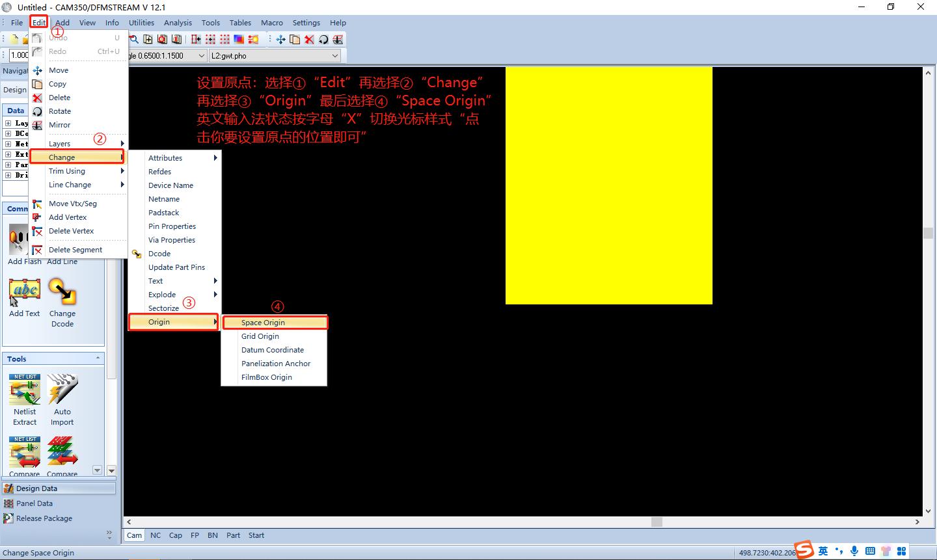Click the color fill toolbar icon
The height and width of the screenshot is (560, 937).
point(239,39)
